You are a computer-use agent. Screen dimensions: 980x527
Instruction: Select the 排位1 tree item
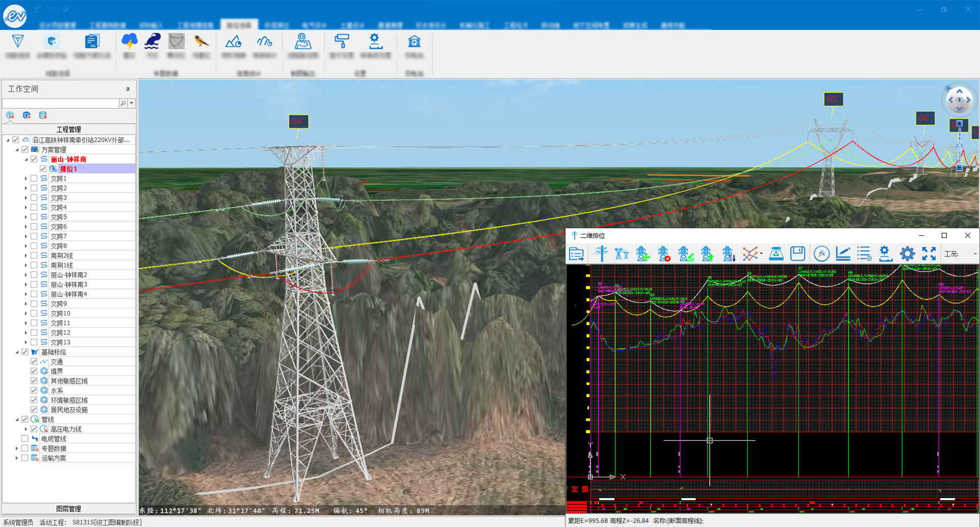(68, 169)
